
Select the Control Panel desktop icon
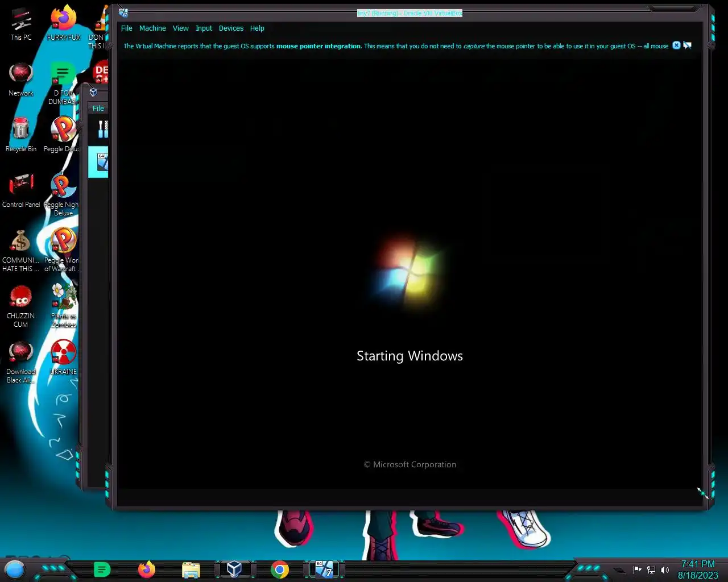pyautogui.click(x=21, y=190)
